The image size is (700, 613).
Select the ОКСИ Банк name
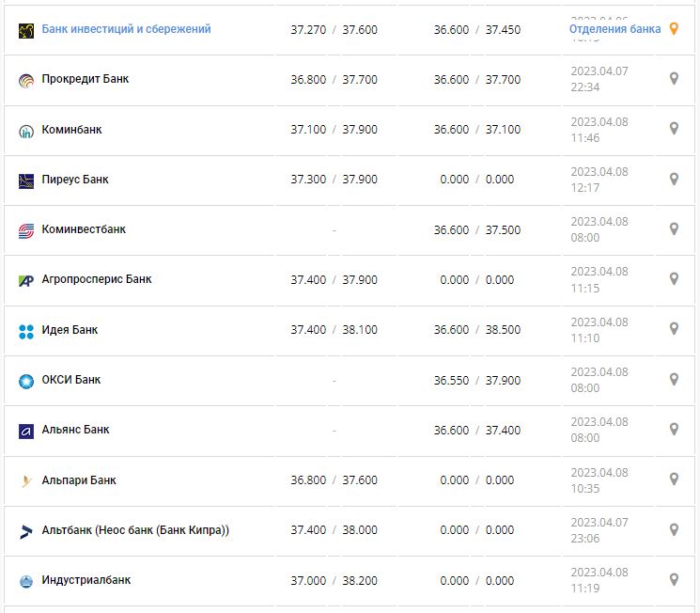[x=71, y=380]
